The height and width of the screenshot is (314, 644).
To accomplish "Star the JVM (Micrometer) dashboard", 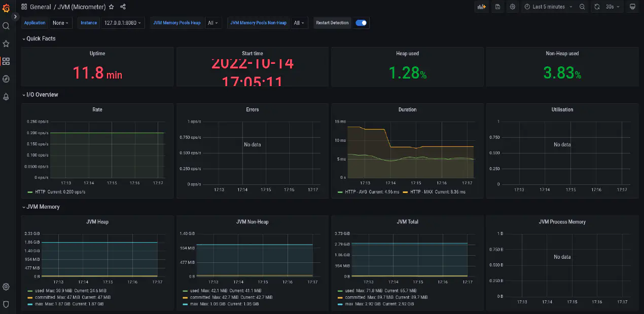I will coord(111,7).
